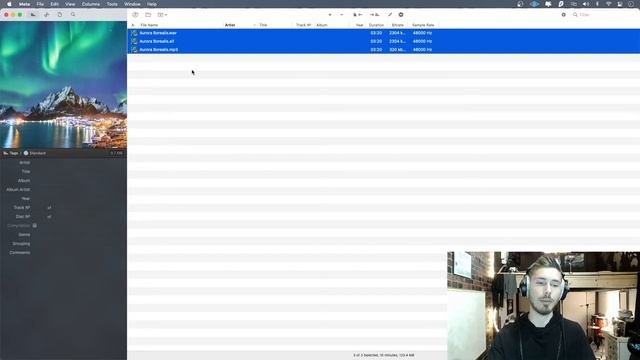The height and width of the screenshot is (360, 640).
Task: Click the Track Nº number field
Action: (39, 208)
